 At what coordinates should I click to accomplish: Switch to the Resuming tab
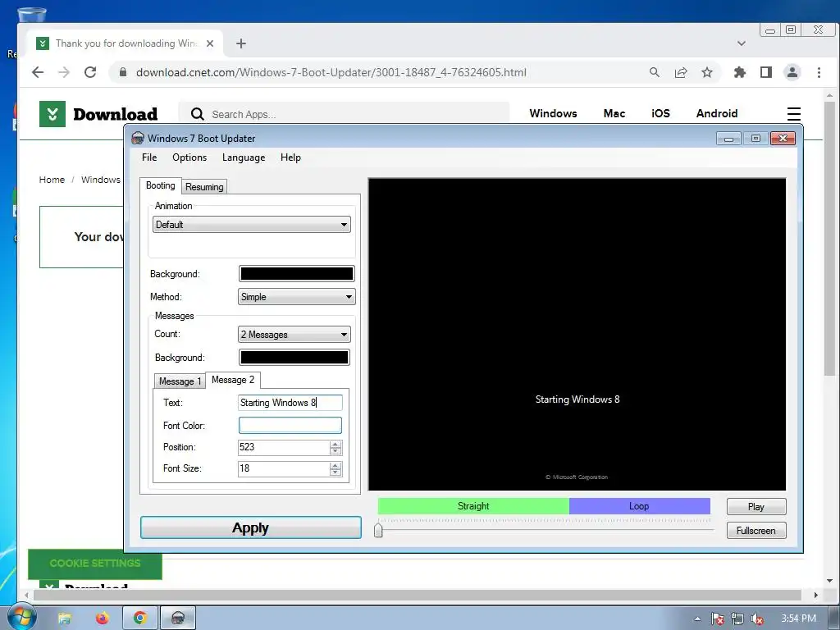[204, 187]
